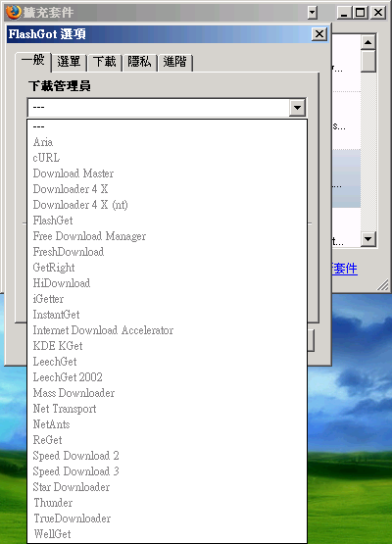392x544 pixels.
Task: Select FlashGet download manager
Action: (167, 221)
